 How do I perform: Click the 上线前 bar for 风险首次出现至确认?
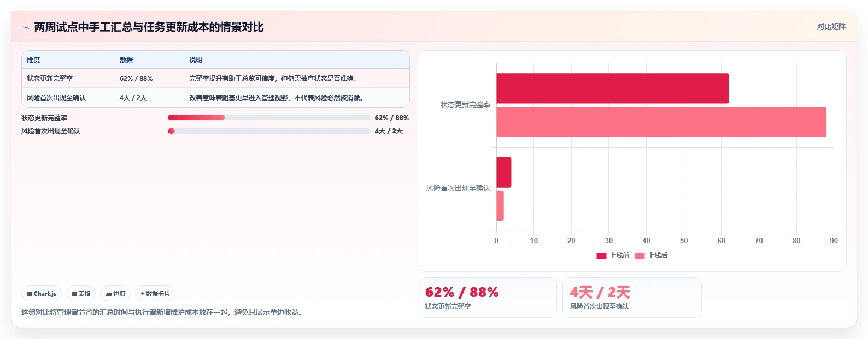(x=504, y=172)
